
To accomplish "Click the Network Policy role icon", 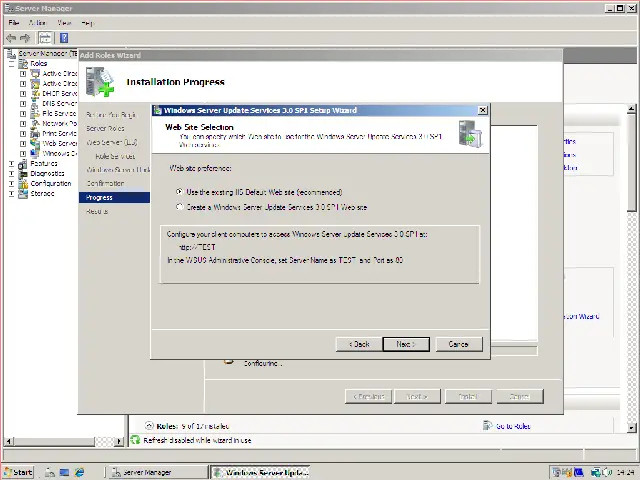I will pyautogui.click(x=36, y=123).
